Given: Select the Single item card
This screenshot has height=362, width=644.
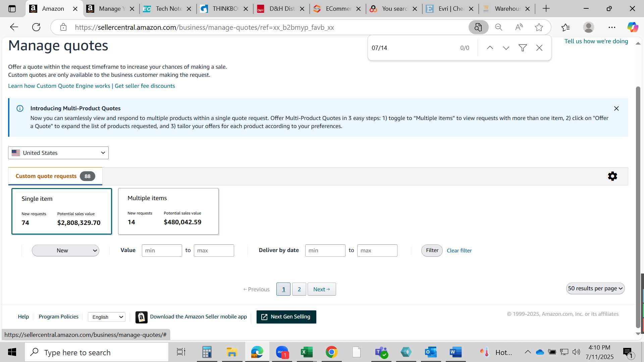Looking at the screenshot, I should point(62,211).
